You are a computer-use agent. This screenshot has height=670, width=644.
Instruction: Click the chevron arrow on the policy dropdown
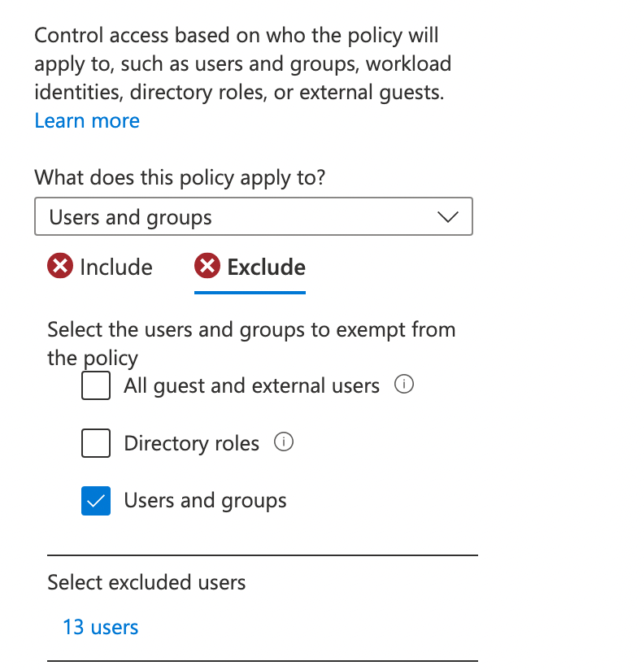(447, 217)
